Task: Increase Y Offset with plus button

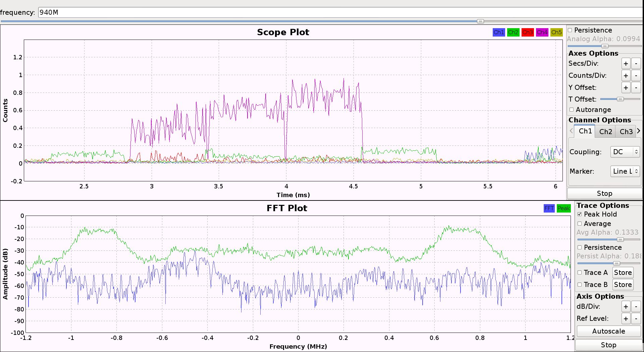Action: click(x=626, y=87)
